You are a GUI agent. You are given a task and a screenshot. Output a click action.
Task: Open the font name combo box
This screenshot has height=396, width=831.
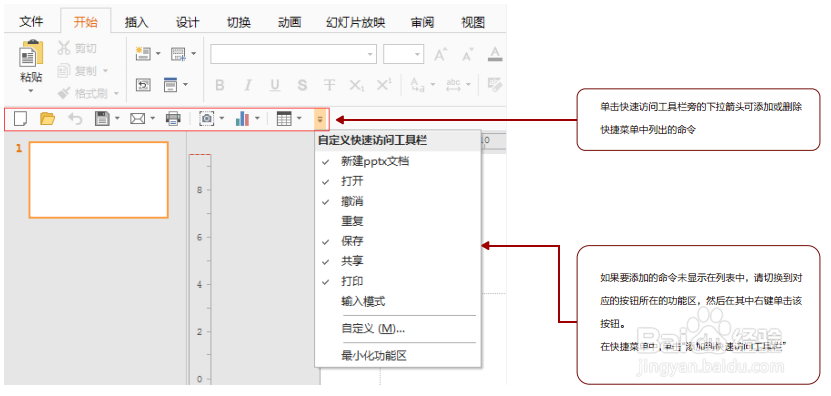coord(294,54)
